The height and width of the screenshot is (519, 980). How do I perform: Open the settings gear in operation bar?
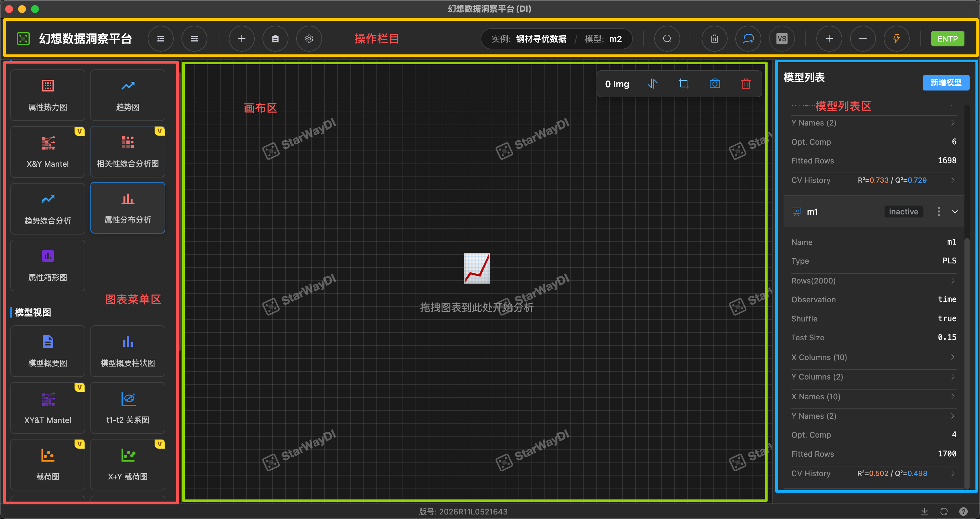[309, 39]
